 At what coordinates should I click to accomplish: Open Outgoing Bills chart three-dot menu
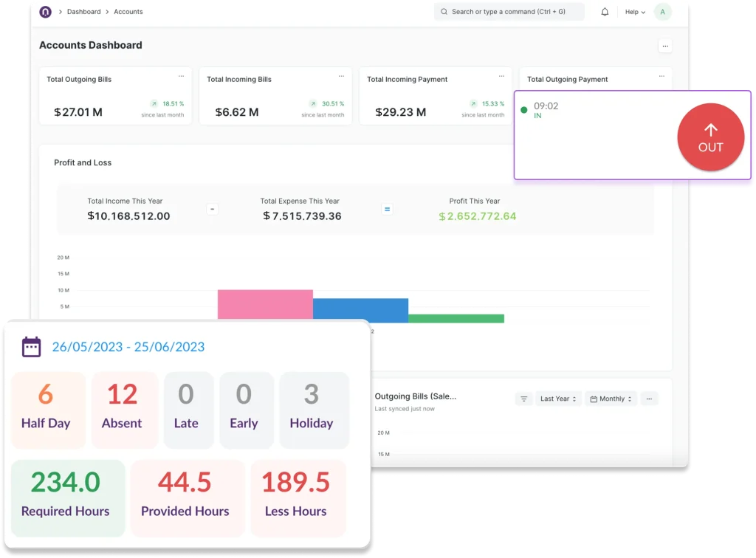pyautogui.click(x=649, y=399)
